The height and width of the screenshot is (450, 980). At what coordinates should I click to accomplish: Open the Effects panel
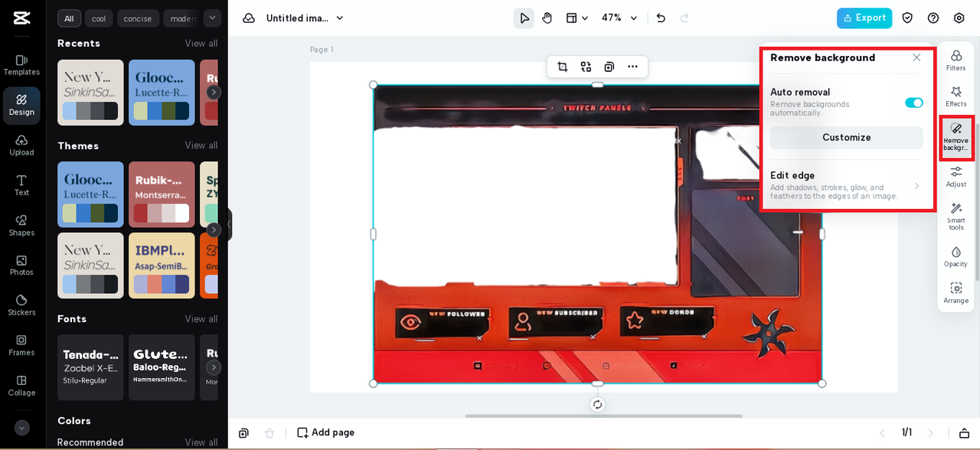point(956,96)
